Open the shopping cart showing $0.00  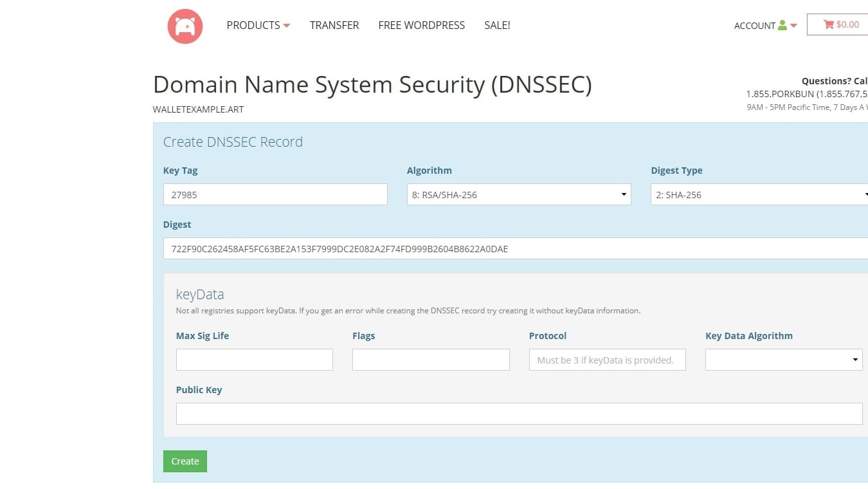(838, 24)
